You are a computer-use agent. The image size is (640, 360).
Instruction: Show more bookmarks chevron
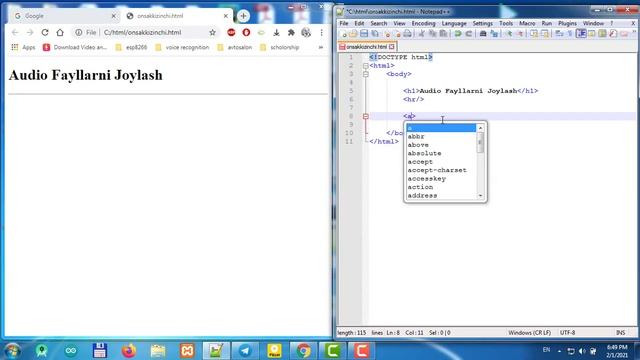[x=321, y=47]
